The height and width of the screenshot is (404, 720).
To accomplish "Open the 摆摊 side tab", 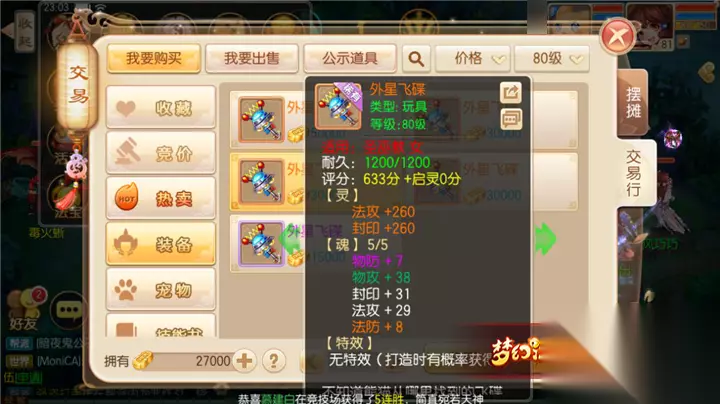I will [x=633, y=103].
